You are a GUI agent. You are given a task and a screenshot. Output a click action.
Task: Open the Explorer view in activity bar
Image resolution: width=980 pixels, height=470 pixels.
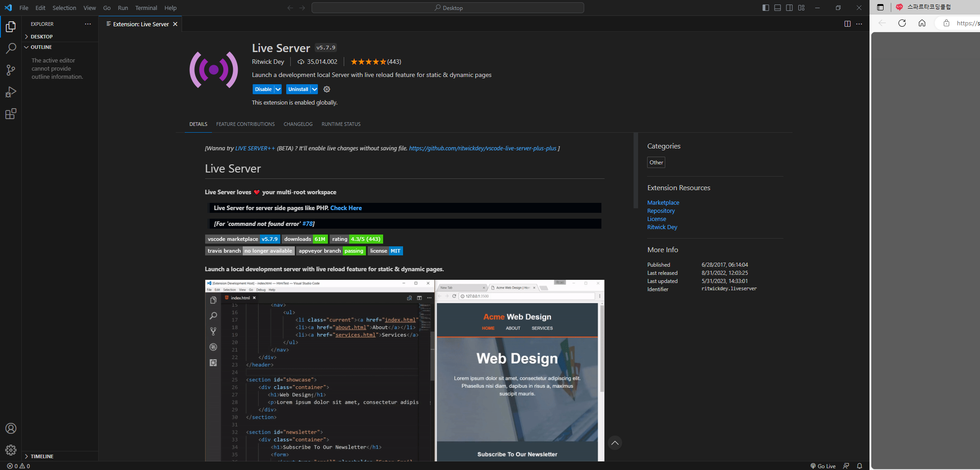click(x=11, y=27)
